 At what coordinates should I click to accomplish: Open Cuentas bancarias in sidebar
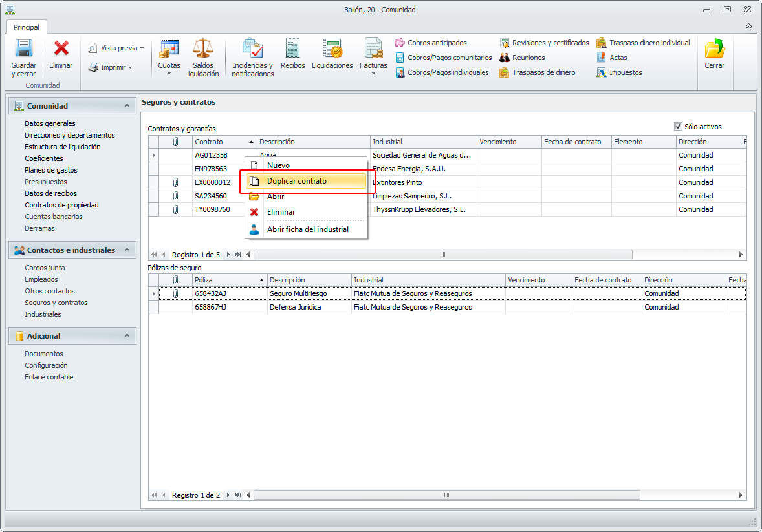[x=54, y=217]
